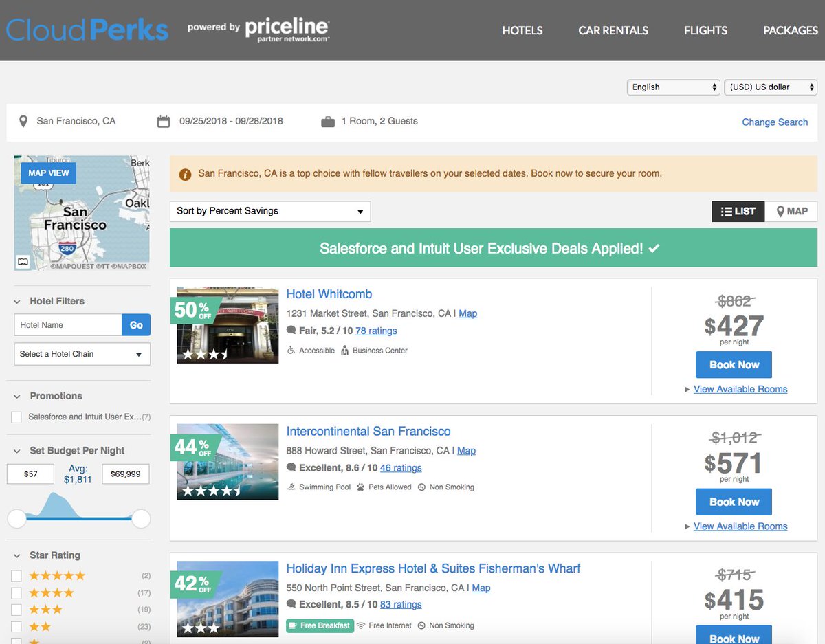Click the 42% off badge on Holiday Inn Express
The image size is (825, 644).
coord(196,584)
